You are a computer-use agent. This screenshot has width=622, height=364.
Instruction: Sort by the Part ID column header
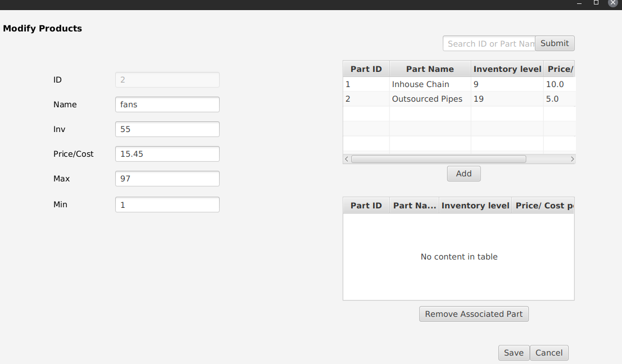pos(365,69)
